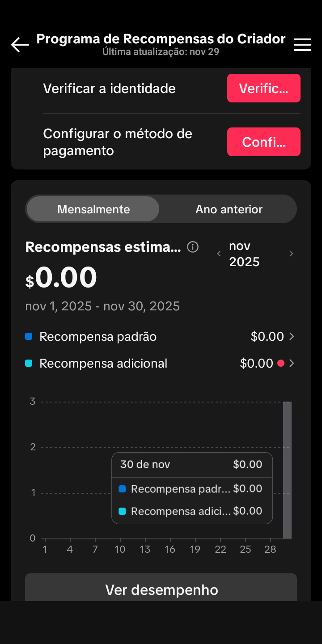Select the nov 2025 month label
The image size is (322, 644).
tap(244, 254)
